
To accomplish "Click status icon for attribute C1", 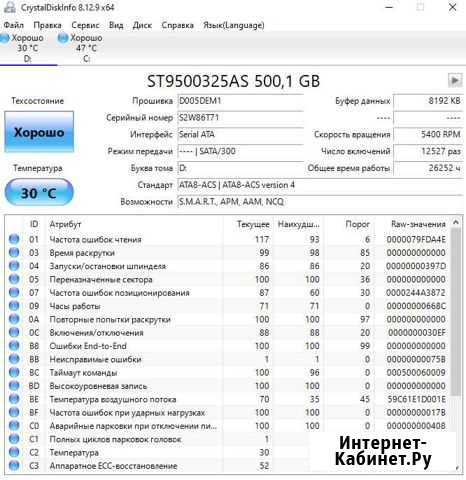I will pyautogui.click(x=14, y=439).
